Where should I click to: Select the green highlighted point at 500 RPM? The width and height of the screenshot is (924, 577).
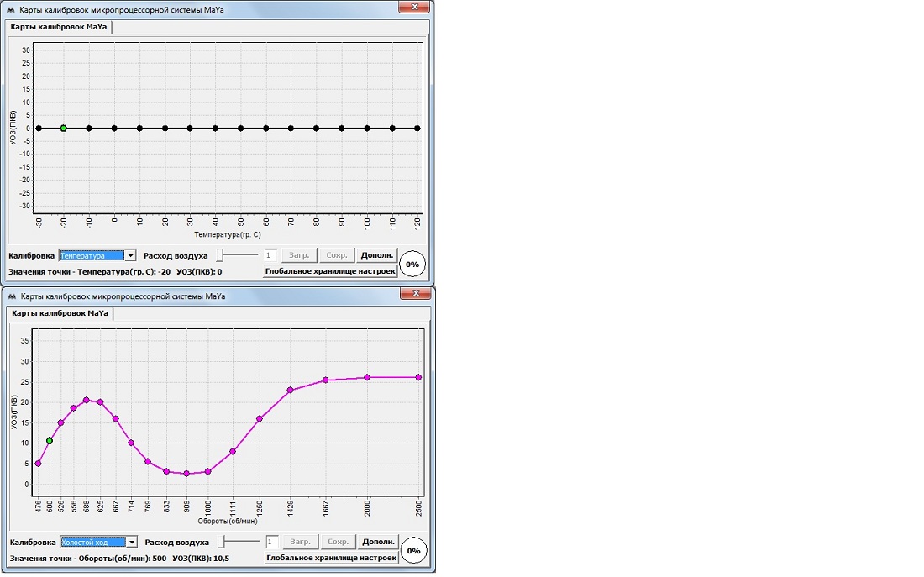pos(50,441)
